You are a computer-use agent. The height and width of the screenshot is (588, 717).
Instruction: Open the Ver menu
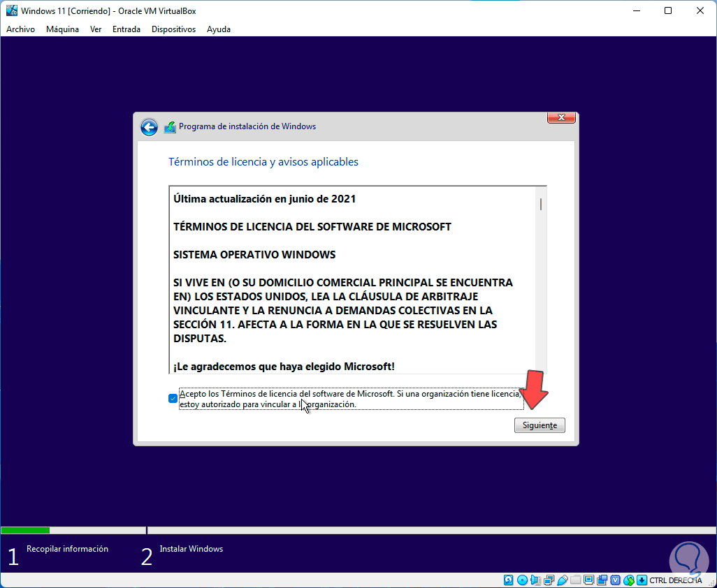click(96, 29)
